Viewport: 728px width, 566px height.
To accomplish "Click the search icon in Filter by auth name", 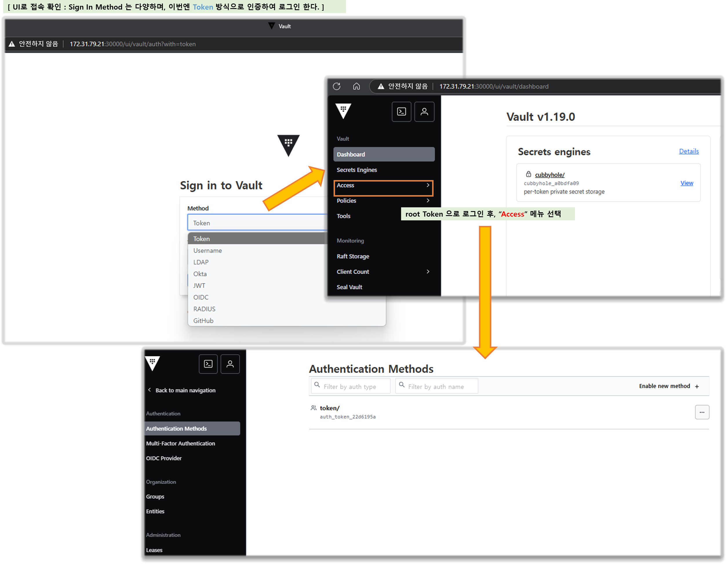I will tap(402, 384).
